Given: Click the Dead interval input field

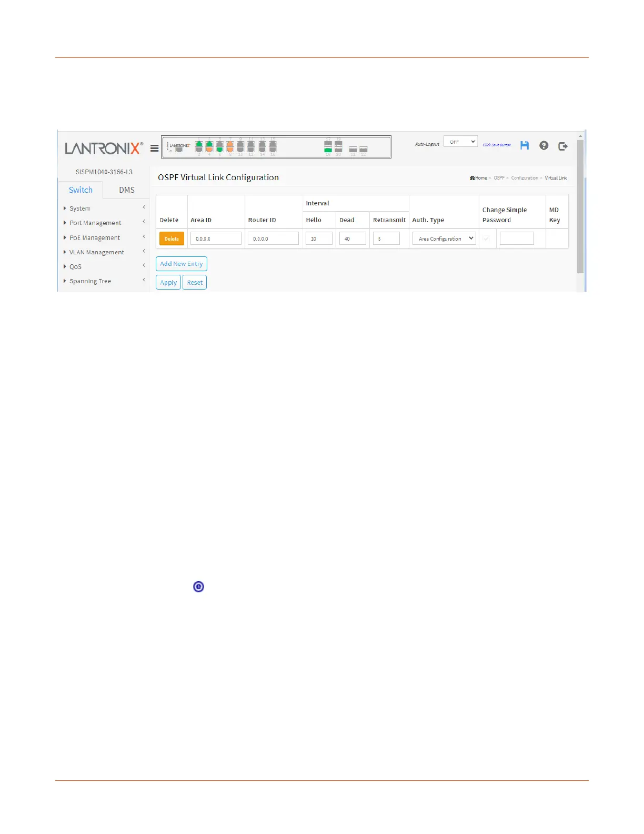Looking at the screenshot, I should [x=353, y=239].
